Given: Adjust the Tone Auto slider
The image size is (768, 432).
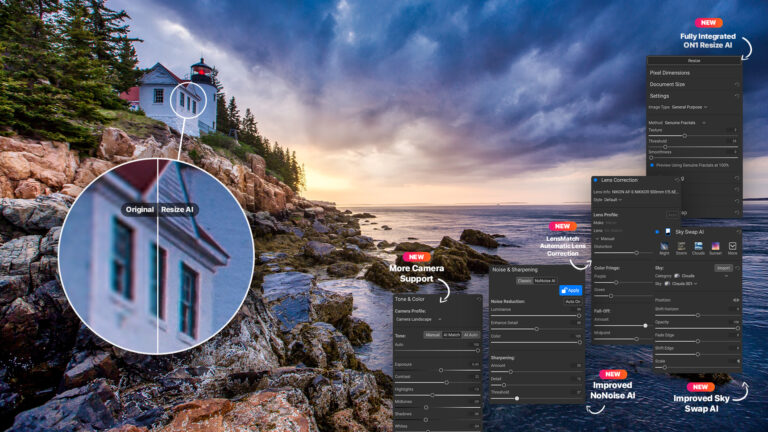Looking at the screenshot, I should tap(478, 351).
